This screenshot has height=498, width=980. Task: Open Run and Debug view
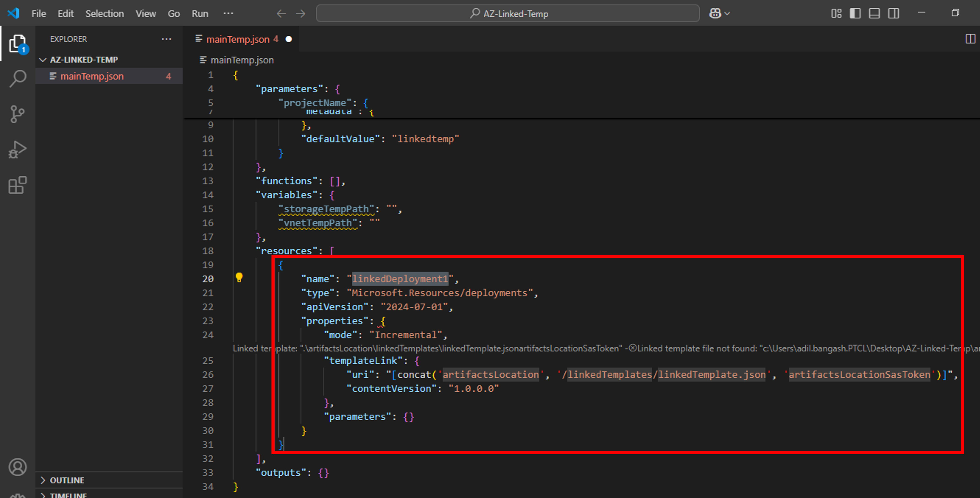[x=17, y=149]
